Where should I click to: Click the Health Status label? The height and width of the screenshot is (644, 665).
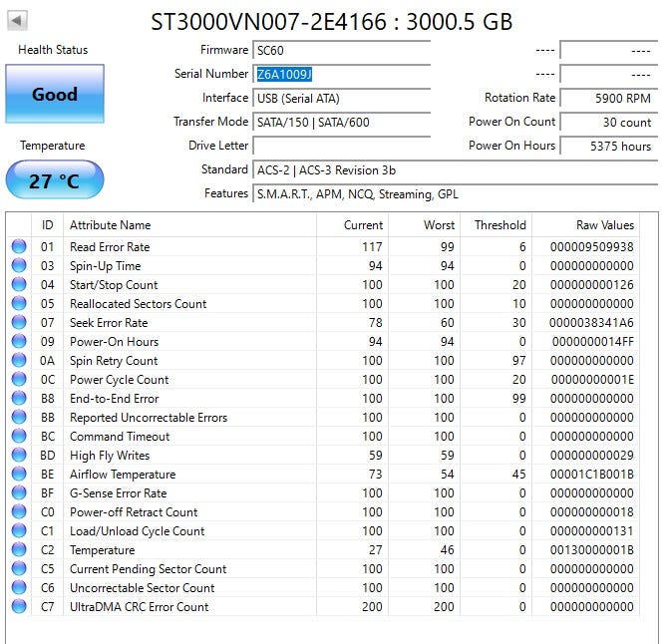pyautogui.click(x=53, y=50)
